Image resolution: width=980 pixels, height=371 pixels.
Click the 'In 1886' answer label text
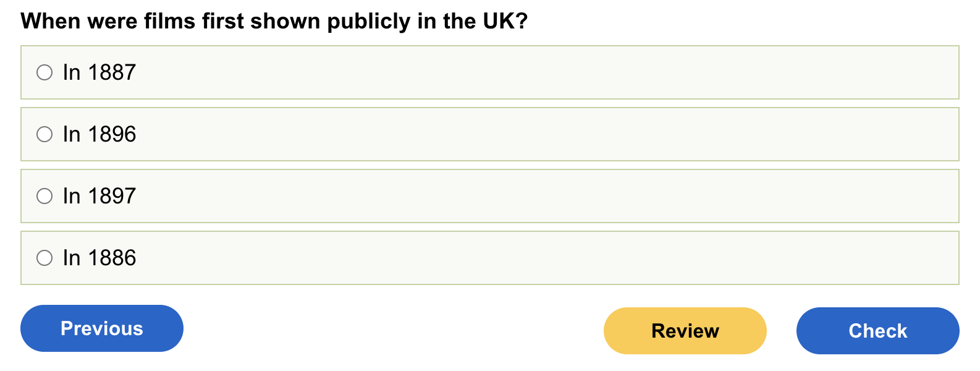click(99, 258)
